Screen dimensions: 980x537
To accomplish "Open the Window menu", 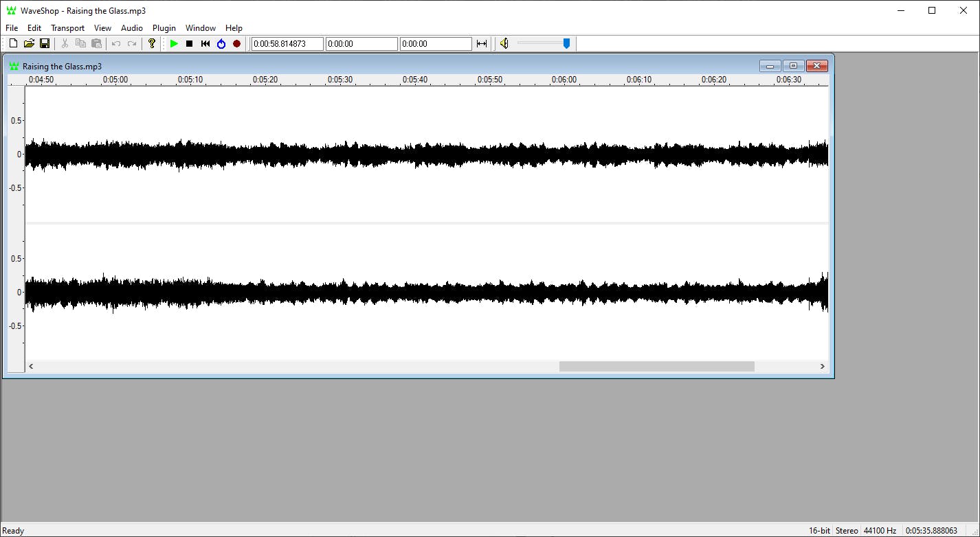I will tap(201, 28).
